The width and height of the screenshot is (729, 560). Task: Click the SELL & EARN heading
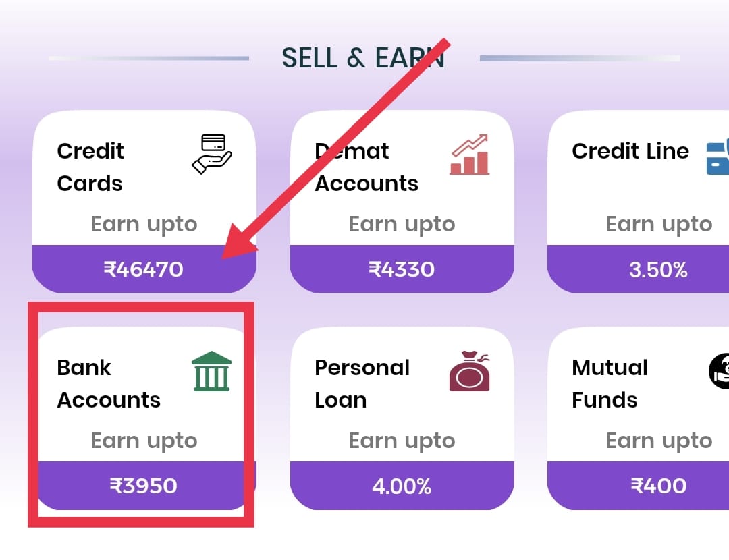pos(364,57)
